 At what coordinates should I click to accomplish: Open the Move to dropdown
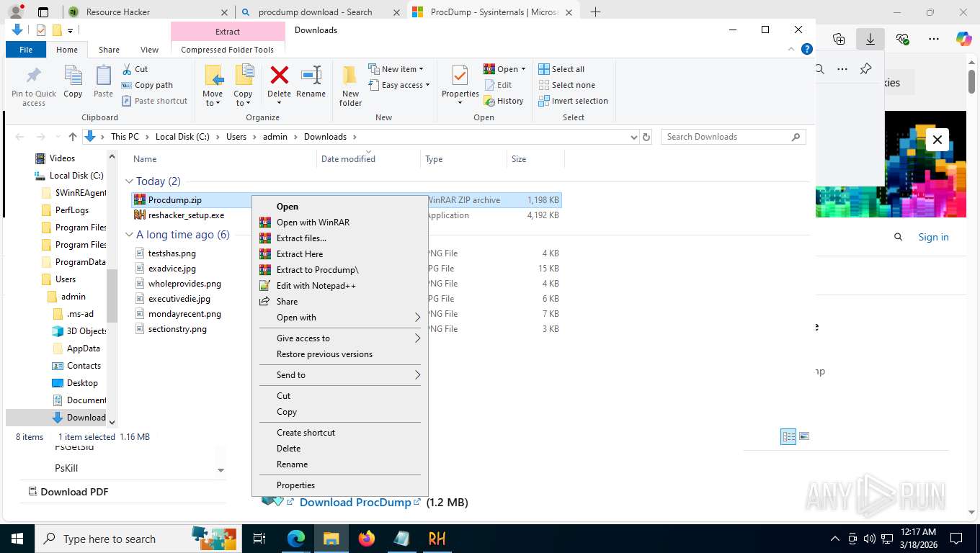coord(213,86)
